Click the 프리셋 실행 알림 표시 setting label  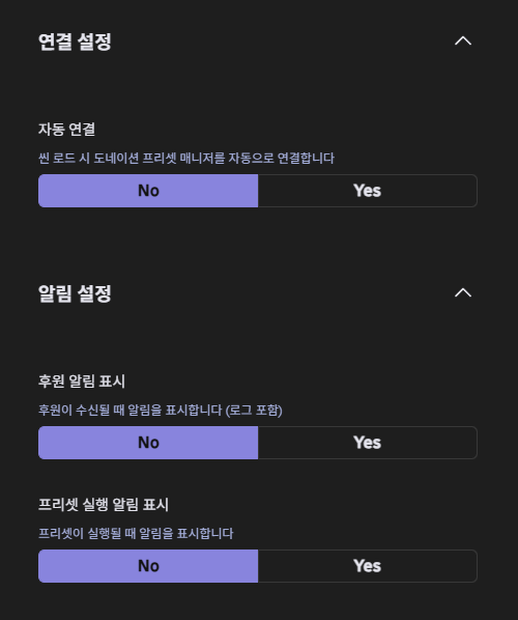coord(104,505)
